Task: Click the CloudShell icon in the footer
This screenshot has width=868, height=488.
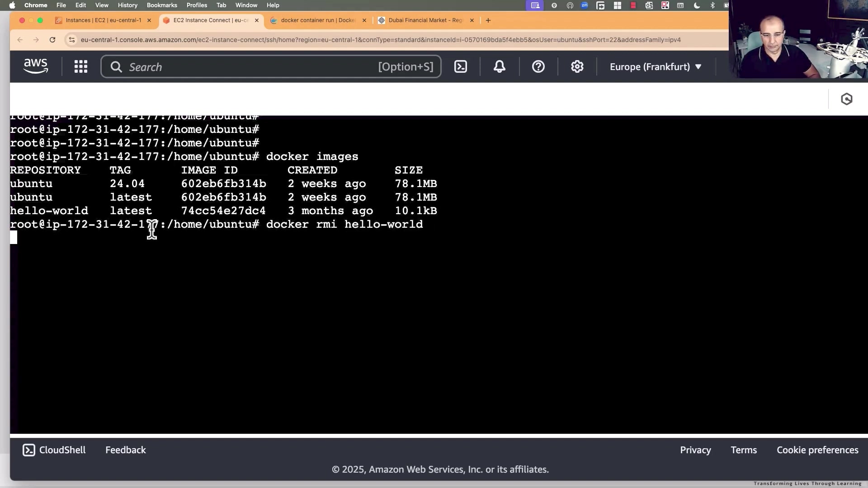Action: [x=29, y=450]
